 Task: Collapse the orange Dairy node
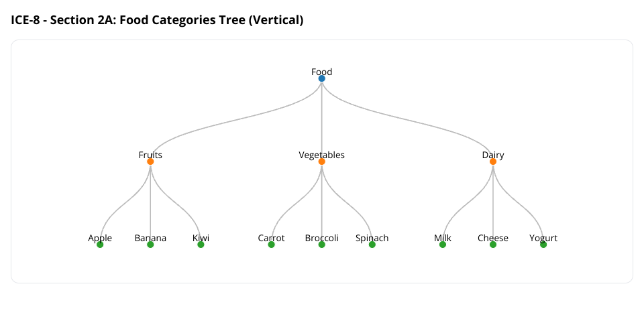493,161
